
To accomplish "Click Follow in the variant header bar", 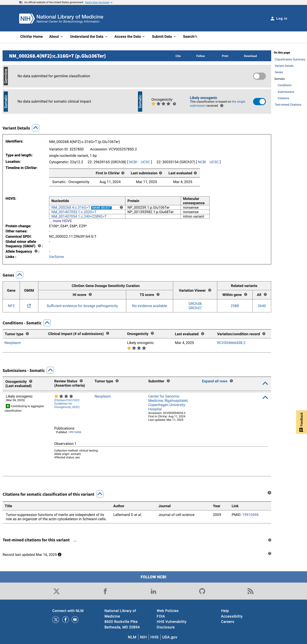I will [x=200, y=56].
